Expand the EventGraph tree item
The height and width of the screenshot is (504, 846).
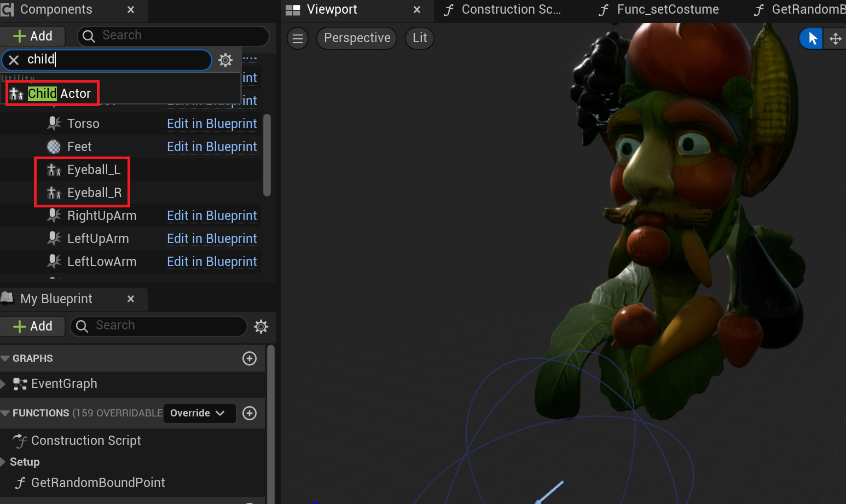click(x=3, y=384)
